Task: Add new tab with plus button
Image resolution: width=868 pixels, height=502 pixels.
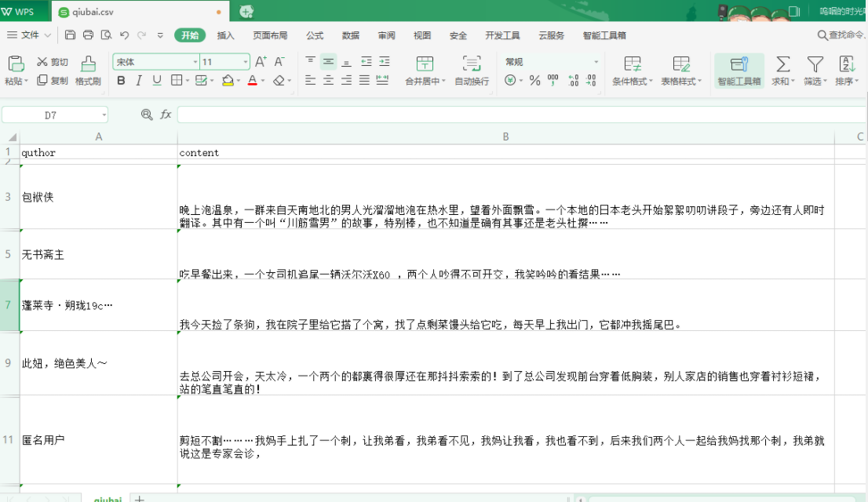Action: 246,11
